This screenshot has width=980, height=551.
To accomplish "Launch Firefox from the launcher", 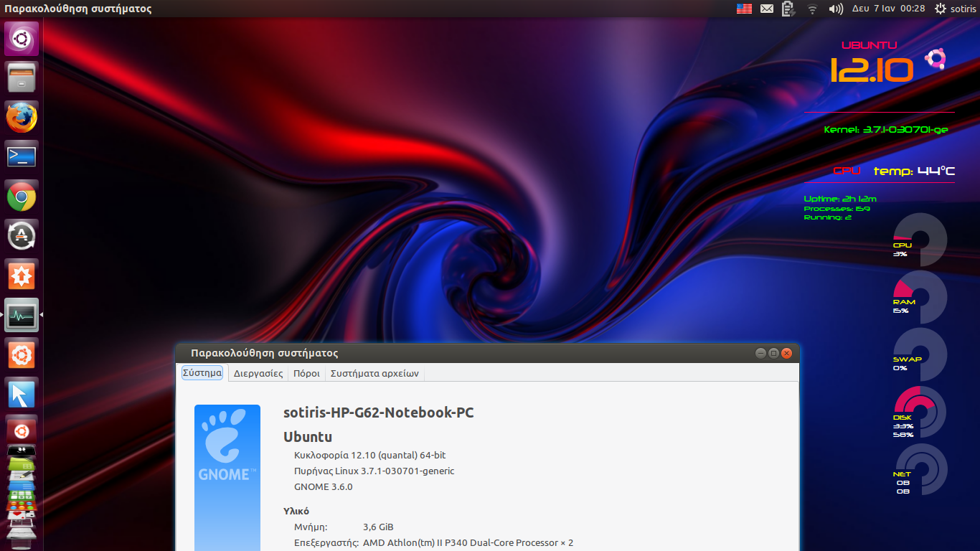I will [22, 117].
